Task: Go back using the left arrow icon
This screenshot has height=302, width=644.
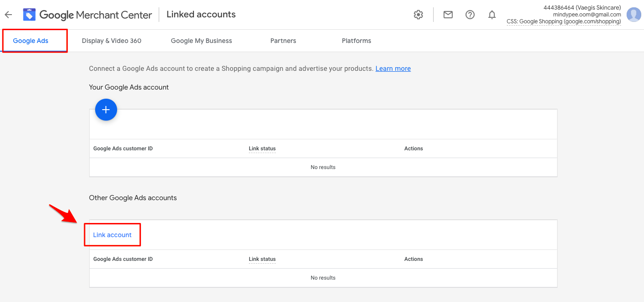Action: pyautogui.click(x=8, y=15)
